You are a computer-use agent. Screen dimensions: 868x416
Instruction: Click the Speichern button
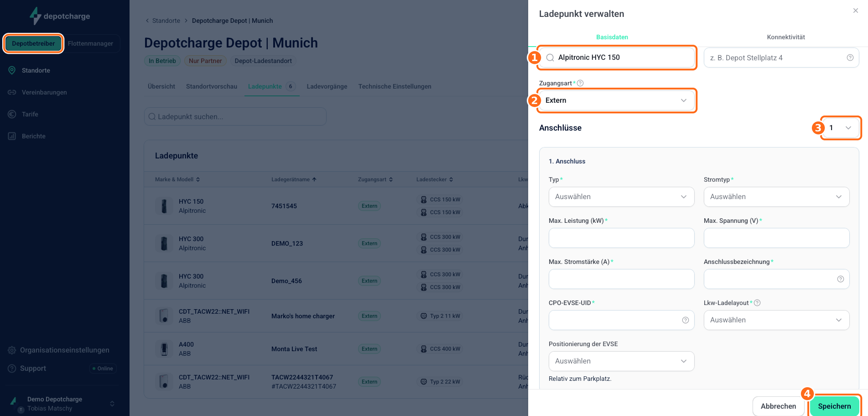pos(834,406)
